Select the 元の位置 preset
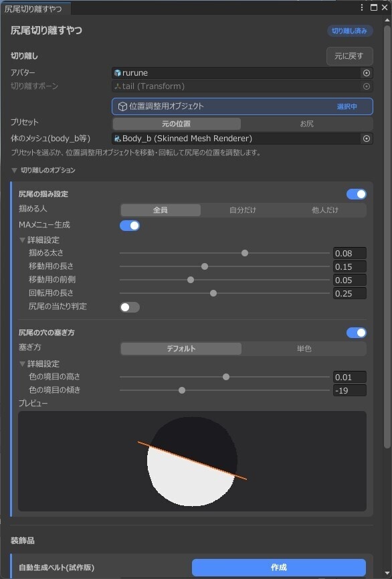This screenshot has height=579, width=392. pyautogui.click(x=177, y=124)
